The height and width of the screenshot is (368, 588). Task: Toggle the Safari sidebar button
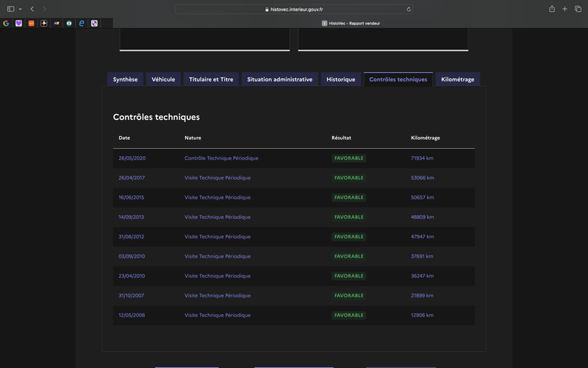(x=10, y=9)
